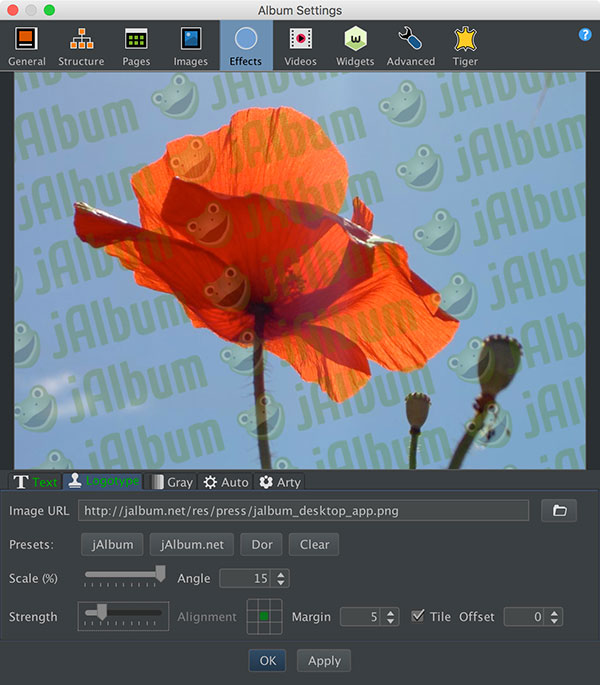Open the Pages settings section
The image size is (600, 685).
[x=136, y=46]
